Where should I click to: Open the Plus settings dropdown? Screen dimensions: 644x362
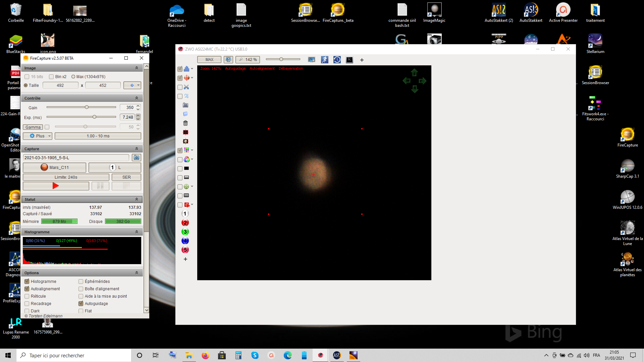click(38, 136)
